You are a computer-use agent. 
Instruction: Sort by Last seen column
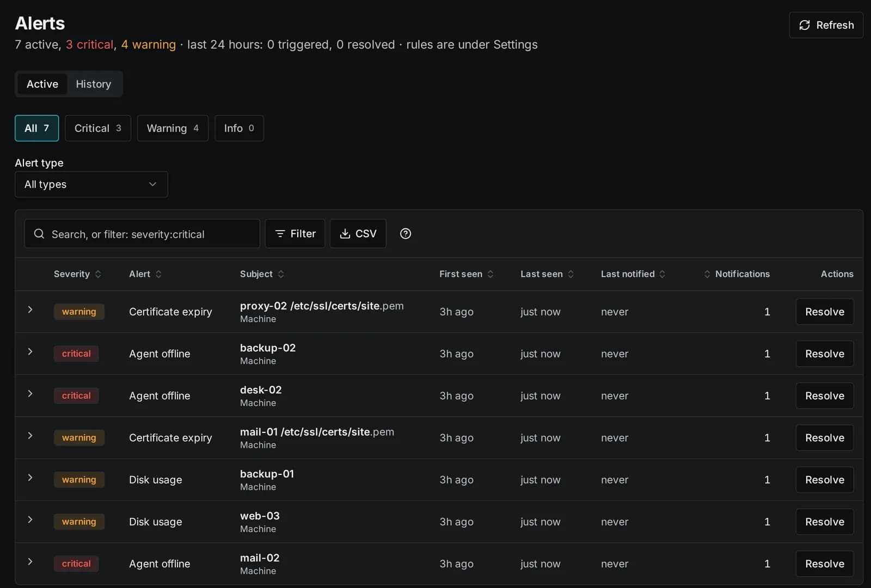click(547, 274)
